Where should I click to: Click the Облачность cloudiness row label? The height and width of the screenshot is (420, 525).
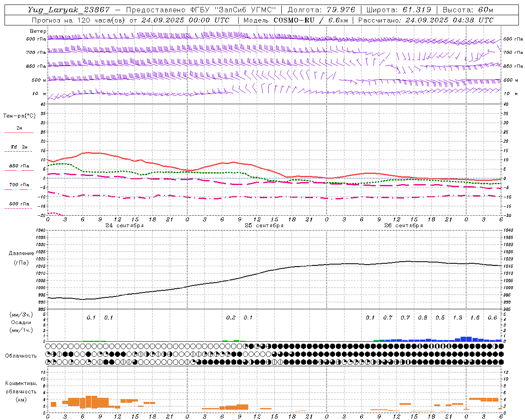click(x=21, y=356)
